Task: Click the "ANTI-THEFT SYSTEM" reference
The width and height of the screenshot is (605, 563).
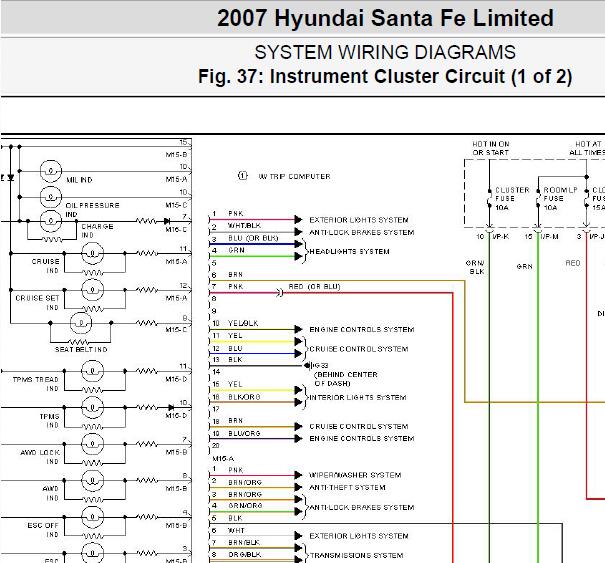Action: point(347,487)
